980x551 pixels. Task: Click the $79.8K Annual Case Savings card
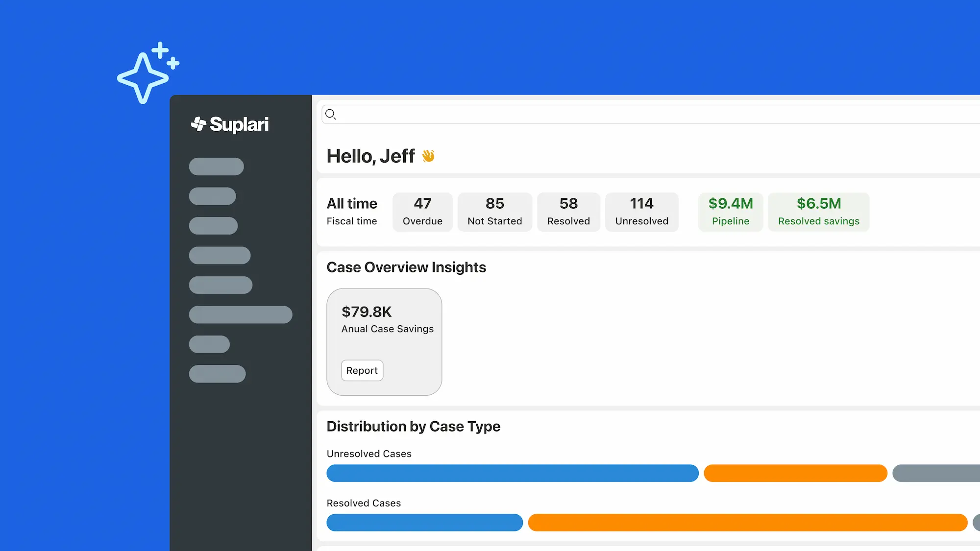384,323
